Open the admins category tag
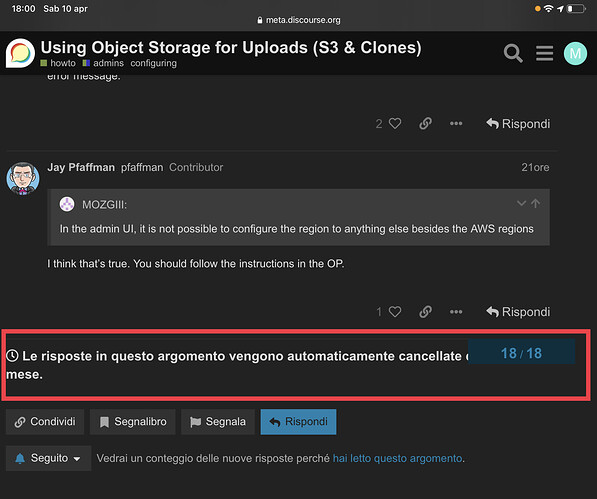The image size is (597, 499). [x=103, y=63]
